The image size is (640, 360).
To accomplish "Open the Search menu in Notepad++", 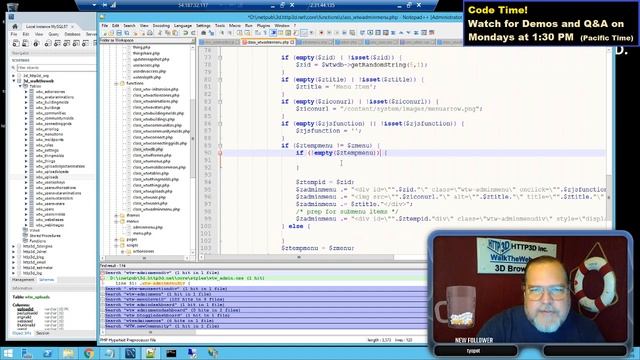I will [x=129, y=26].
